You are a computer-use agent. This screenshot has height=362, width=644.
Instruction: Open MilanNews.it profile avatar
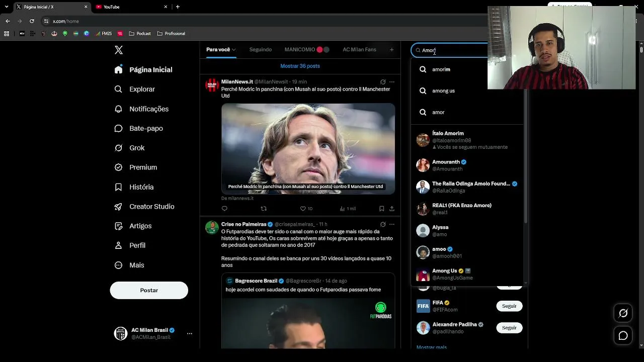click(212, 85)
